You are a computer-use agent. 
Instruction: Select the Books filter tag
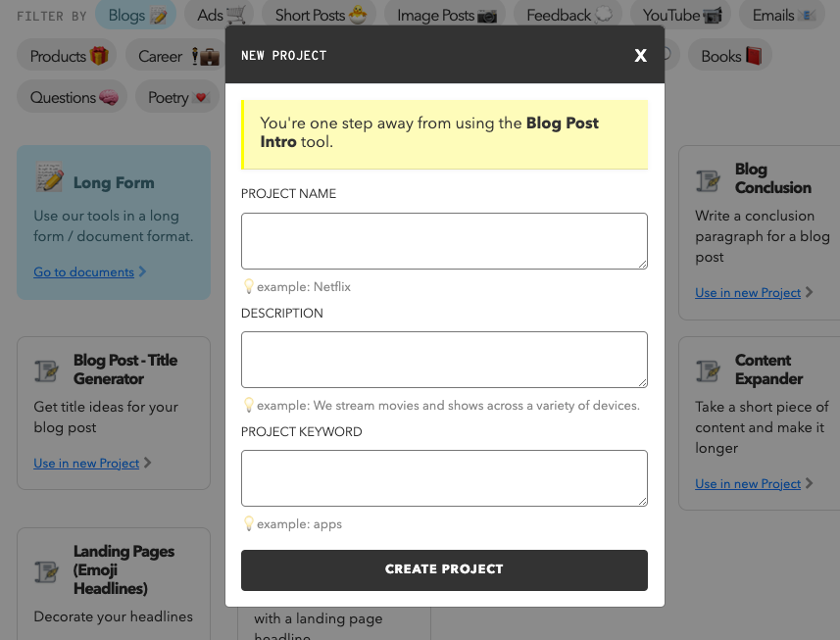pyautogui.click(x=730, y=56)
